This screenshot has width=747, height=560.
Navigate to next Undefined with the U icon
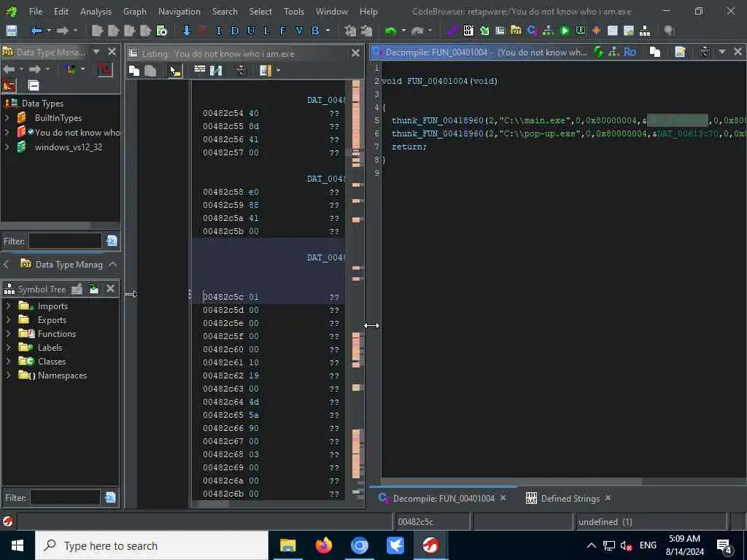tap(251, 31)
